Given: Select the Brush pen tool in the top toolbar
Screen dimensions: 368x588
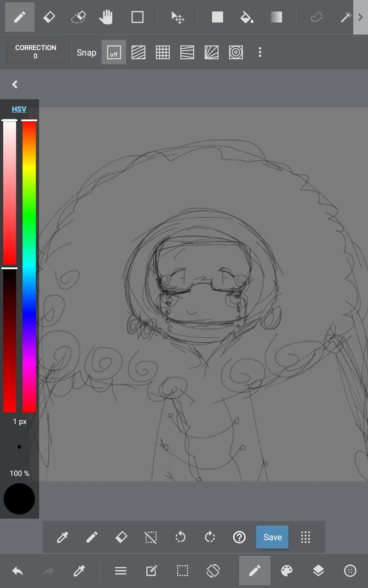Looking at the screenshot, I should pos(20,17).
